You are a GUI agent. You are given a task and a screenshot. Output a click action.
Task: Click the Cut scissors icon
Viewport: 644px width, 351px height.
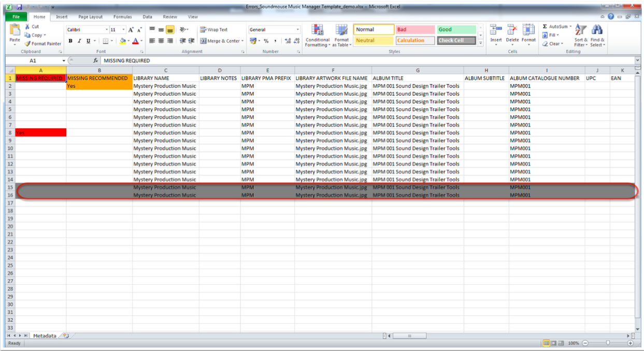27,26
